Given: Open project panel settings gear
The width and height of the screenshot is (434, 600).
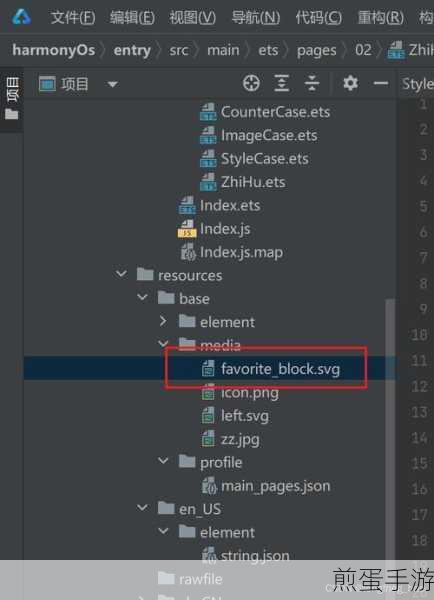Looking at the screenshot, I should 350,83.
